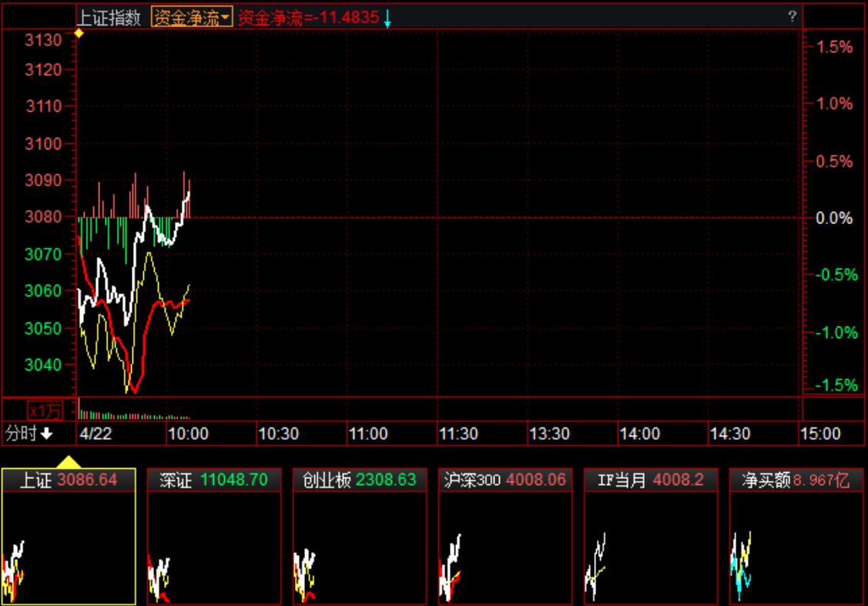Click the 净买额 mini chart thumbnail

(x=796, y=548)
